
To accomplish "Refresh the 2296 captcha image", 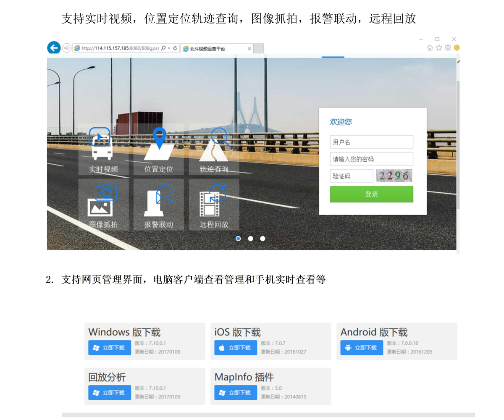I will tap(394, 176).
